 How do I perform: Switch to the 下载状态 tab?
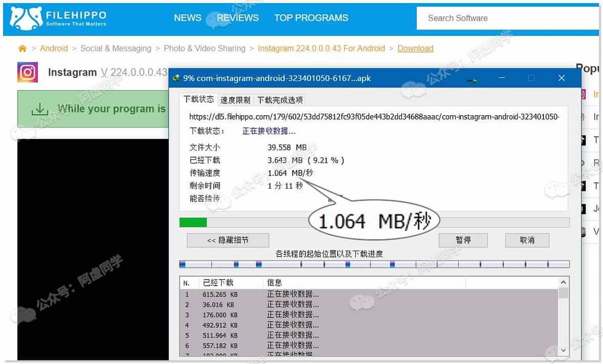(199, 99)
